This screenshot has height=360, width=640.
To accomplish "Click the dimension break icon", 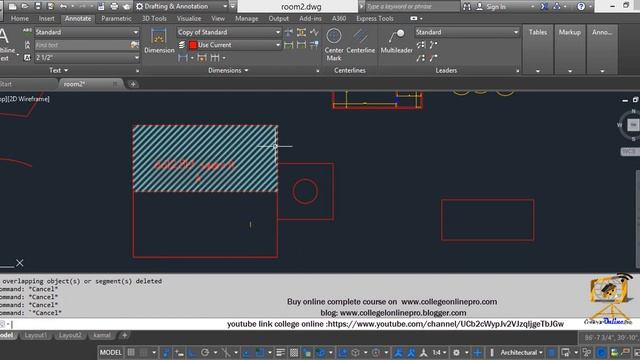I will tap(289, 32).
